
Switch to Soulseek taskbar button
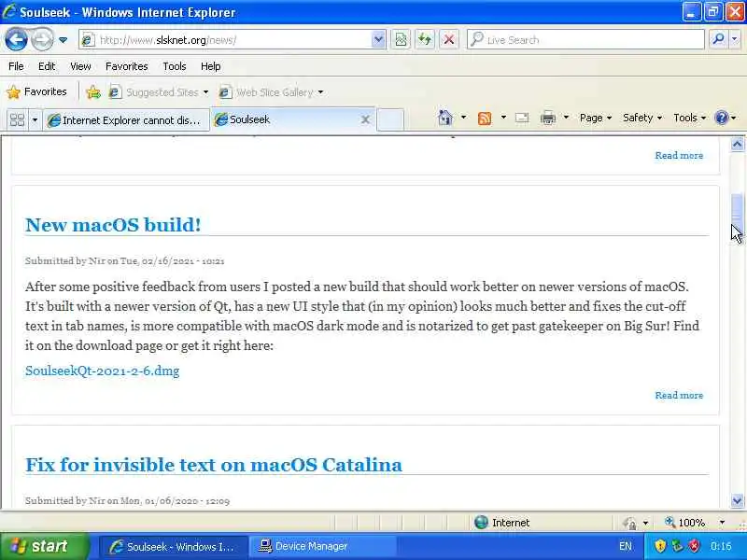point(174,547)
